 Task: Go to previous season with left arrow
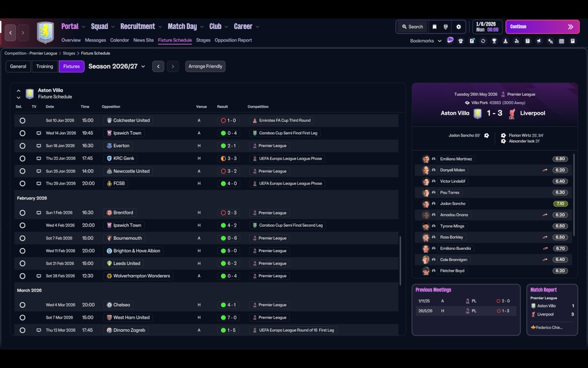coord(158,66)
